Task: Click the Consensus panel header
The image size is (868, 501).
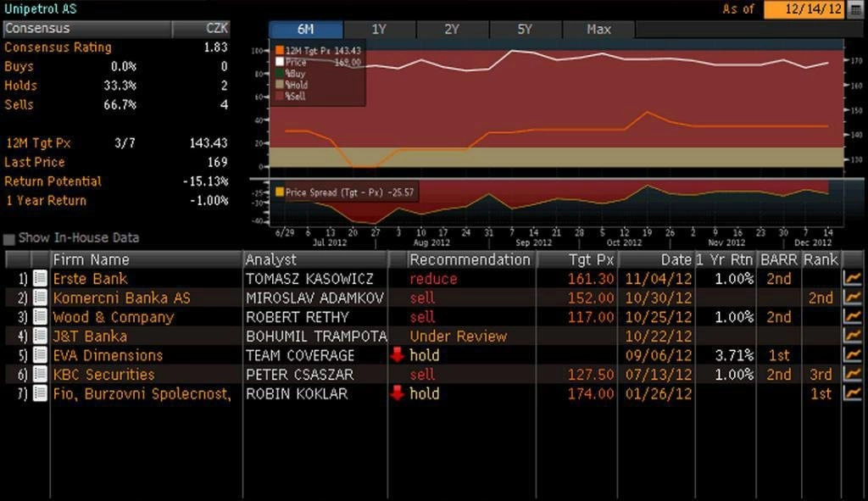Action: pyautogui.click(x=87, y=28)
